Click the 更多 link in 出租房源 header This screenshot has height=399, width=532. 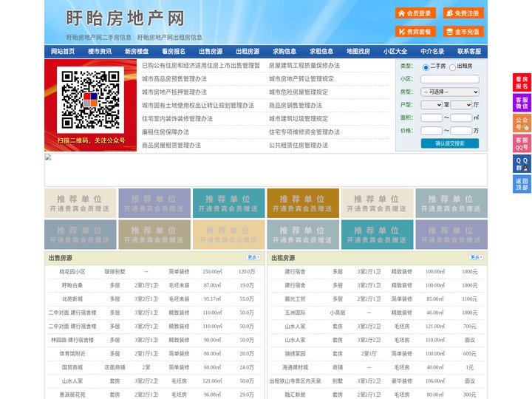tap(476, 258)
